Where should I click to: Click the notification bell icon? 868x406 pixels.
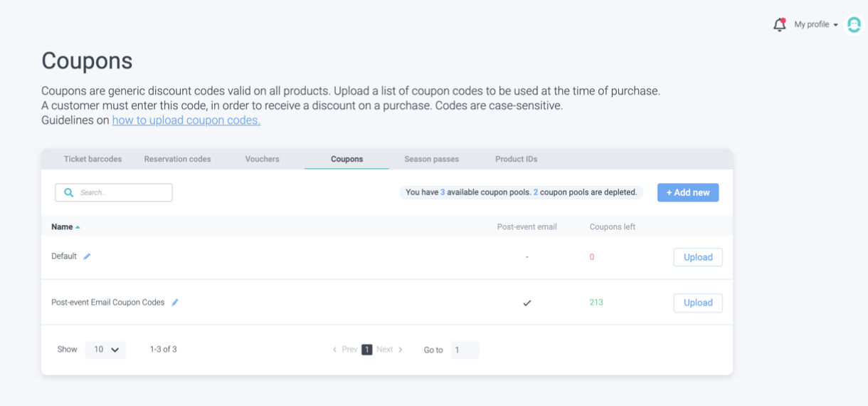[779, 25]
